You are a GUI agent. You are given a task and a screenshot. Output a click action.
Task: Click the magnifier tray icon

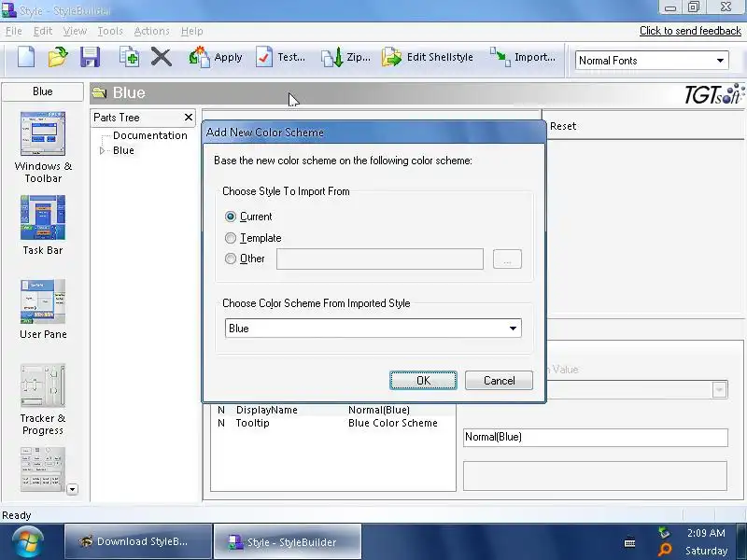[665, 550]
